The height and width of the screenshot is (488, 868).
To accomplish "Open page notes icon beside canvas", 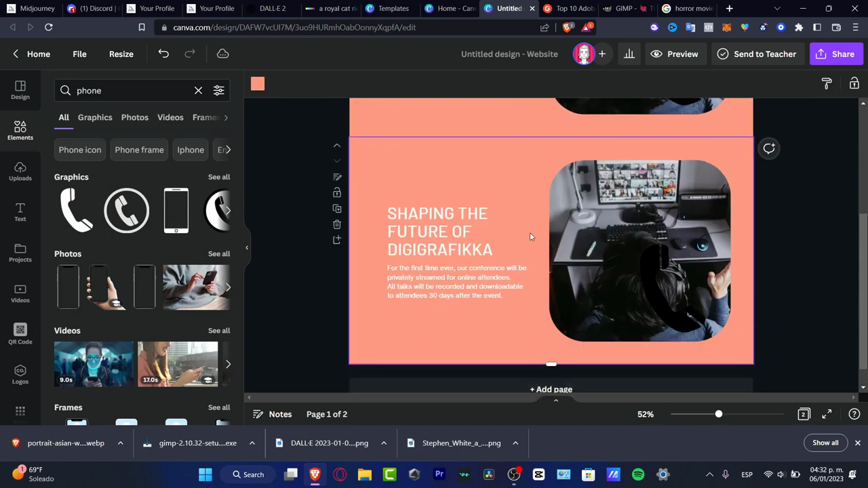I will [x=337, y=177].
